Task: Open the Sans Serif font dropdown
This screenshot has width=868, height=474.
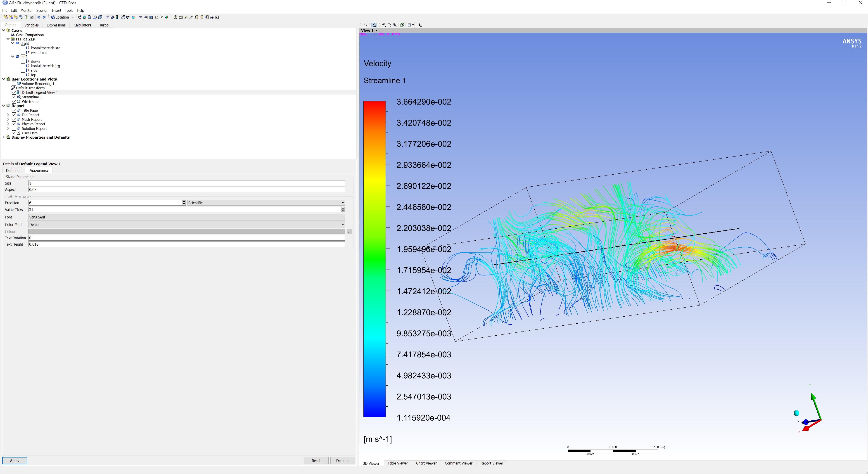Action: (186, 217)
